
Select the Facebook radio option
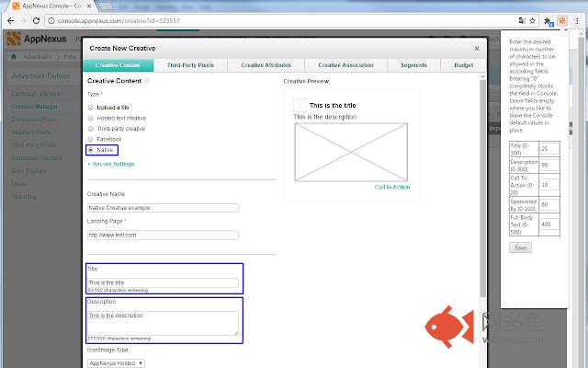click(x=90, y=139)
